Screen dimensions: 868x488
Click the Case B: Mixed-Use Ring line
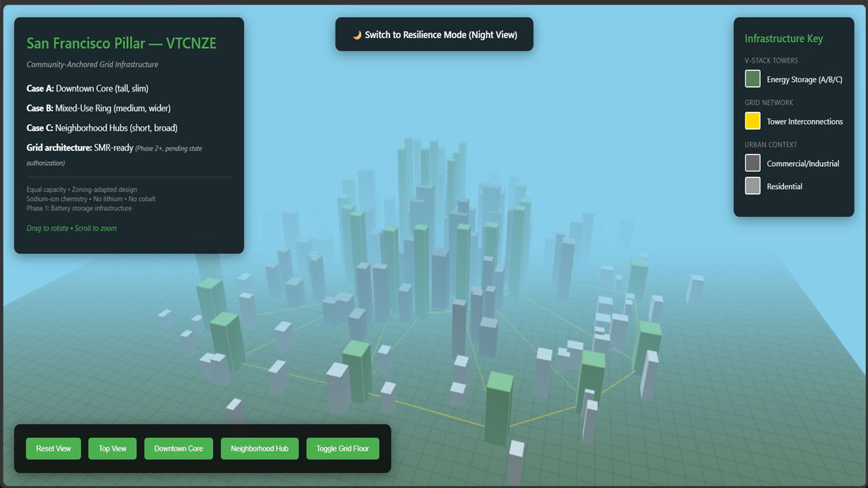pyautogui.click(x=98, y=108)
